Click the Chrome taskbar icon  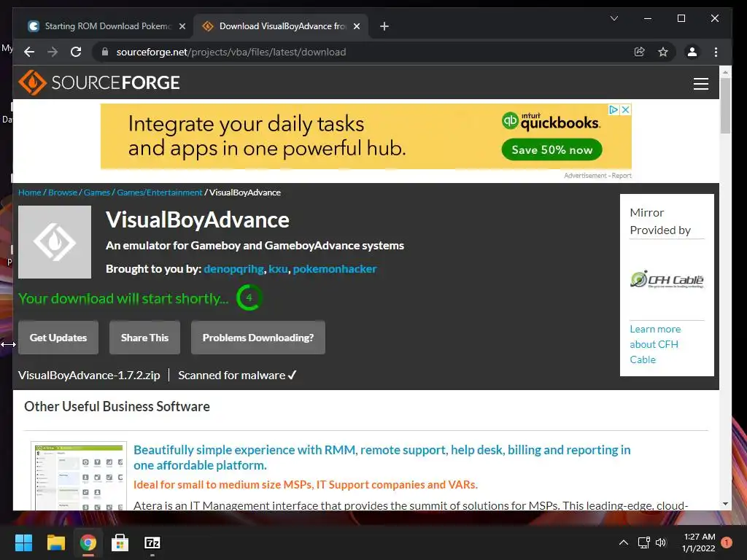(x=88, y=542)
